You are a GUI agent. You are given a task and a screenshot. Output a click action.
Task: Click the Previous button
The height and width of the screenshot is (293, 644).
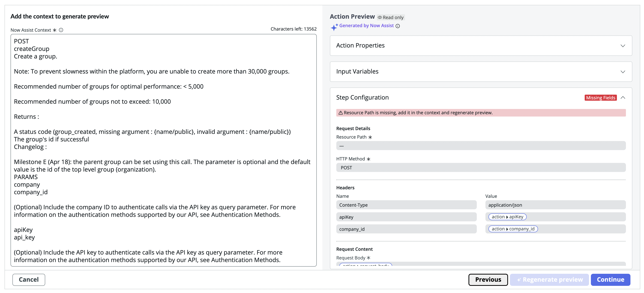[488, 280]
